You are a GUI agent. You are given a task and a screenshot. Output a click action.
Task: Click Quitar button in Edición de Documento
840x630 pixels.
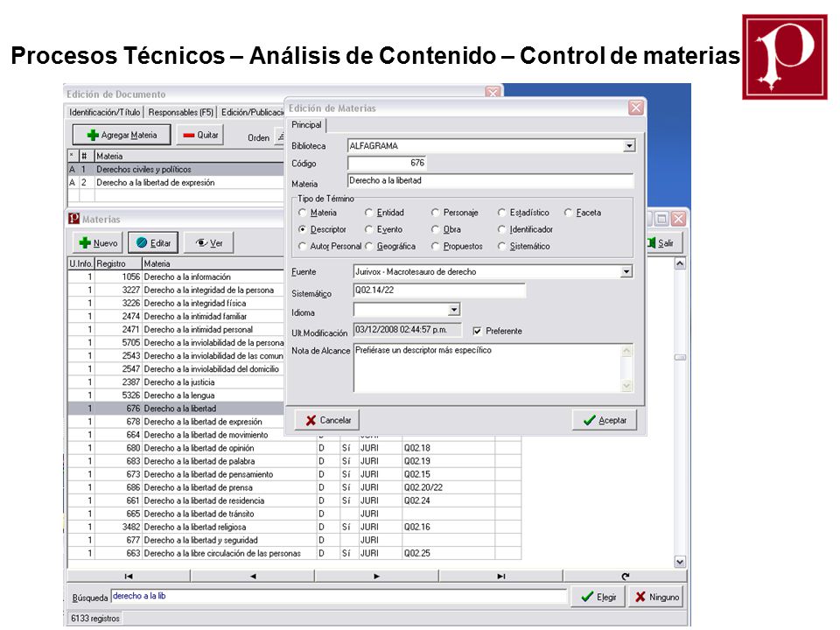200,135
